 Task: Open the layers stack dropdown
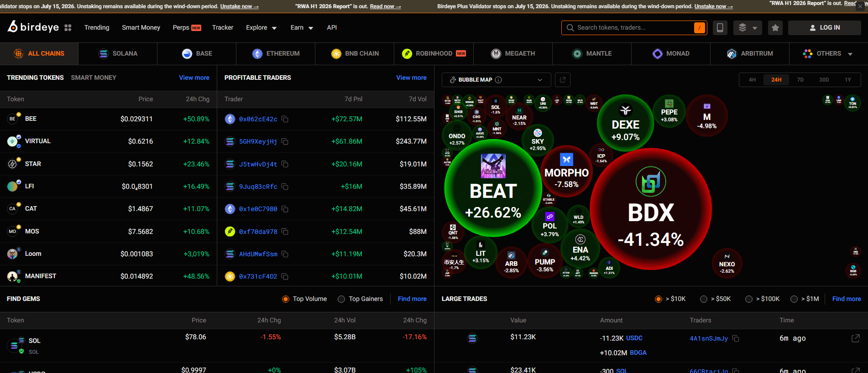click(x=748, y=28)
